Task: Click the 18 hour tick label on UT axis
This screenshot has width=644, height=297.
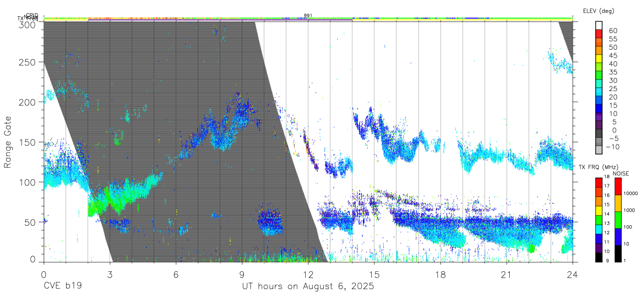Action: click(441, 275)
